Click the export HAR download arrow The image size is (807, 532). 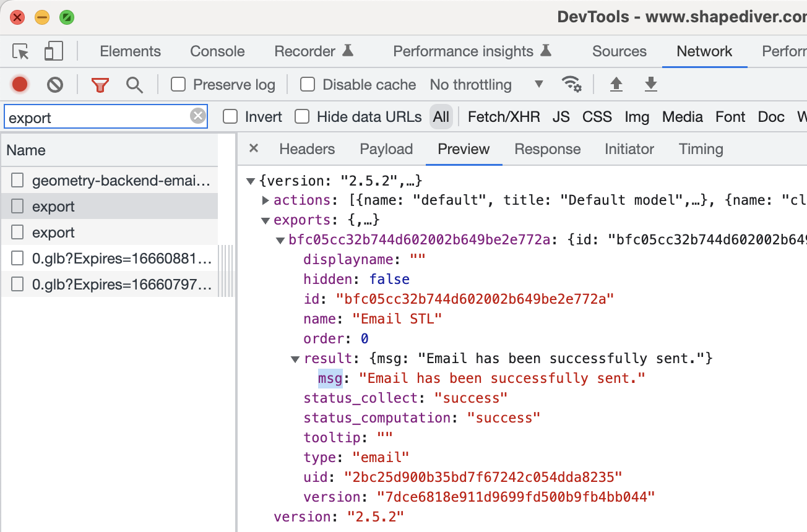point(650,84)
